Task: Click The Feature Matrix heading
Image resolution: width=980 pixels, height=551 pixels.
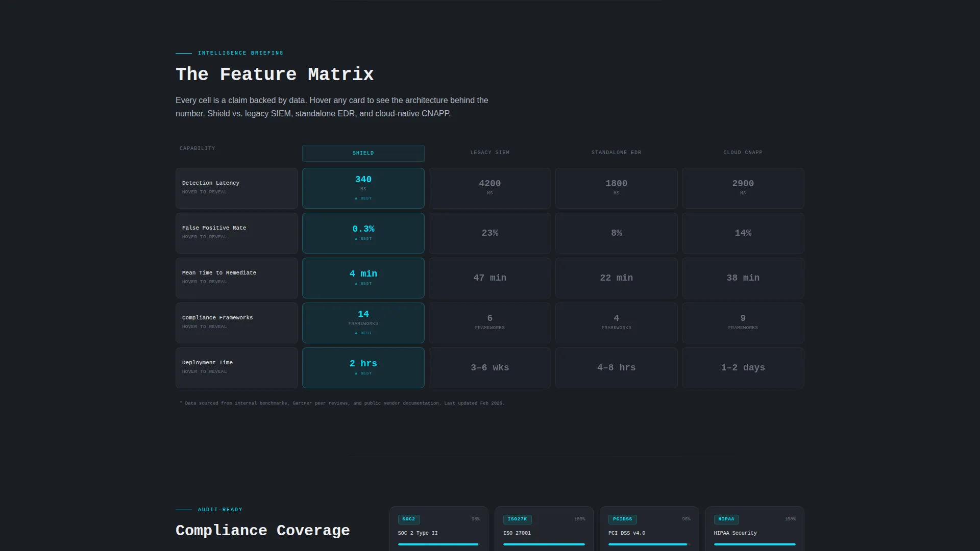Action: (275, 74)
